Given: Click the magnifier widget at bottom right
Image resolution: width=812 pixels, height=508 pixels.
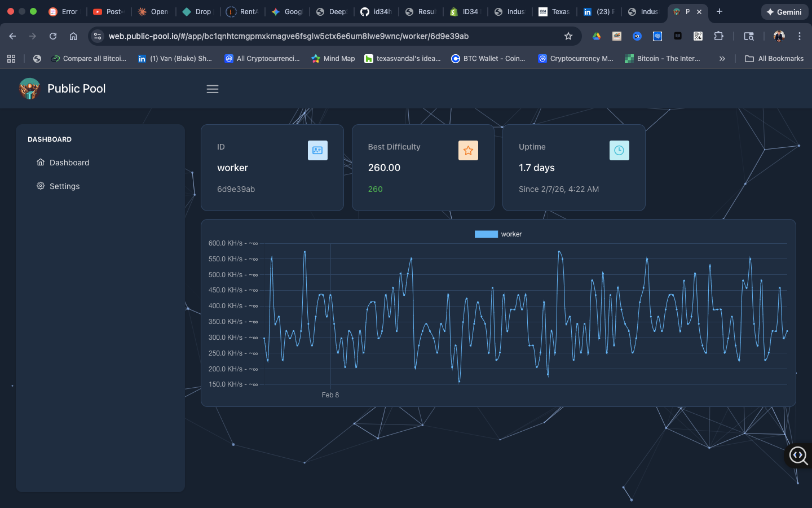Looking at the screenshot, I should pos(798,456).
